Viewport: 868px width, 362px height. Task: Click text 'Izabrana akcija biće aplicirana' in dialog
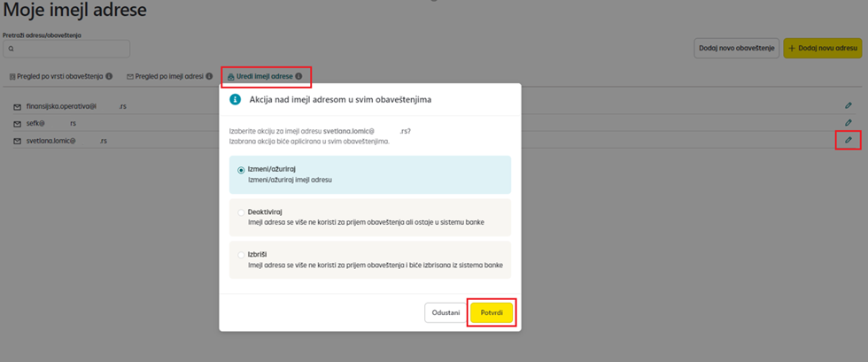click(309, 141)
